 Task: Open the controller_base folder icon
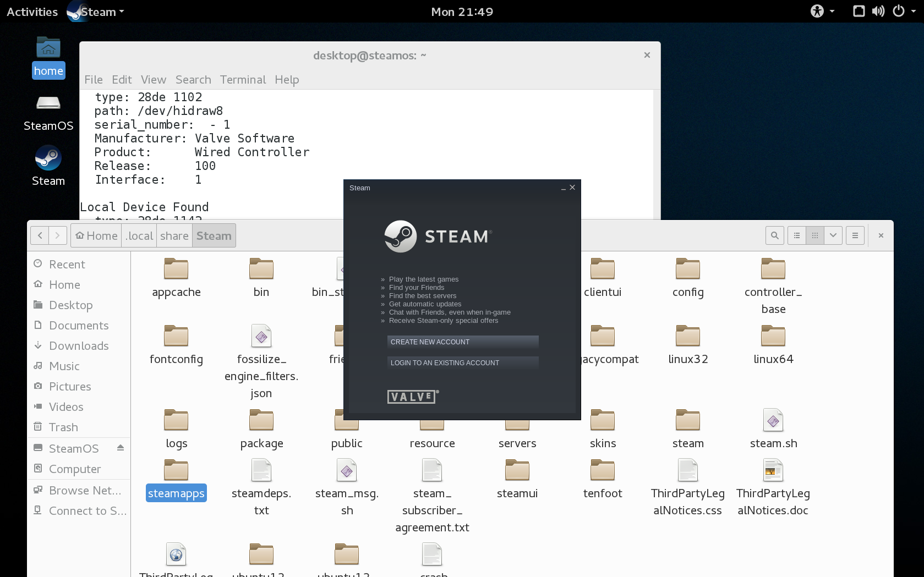773,269
